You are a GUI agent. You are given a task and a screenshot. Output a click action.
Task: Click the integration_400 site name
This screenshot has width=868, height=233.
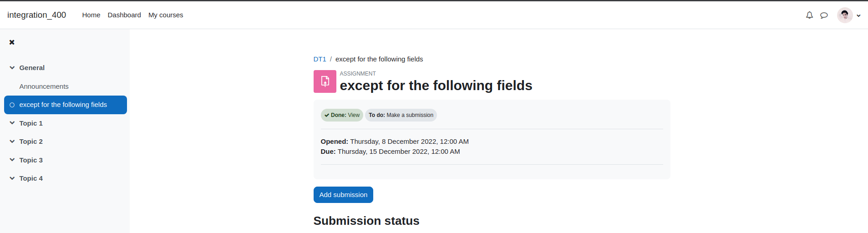pos(36,15)
